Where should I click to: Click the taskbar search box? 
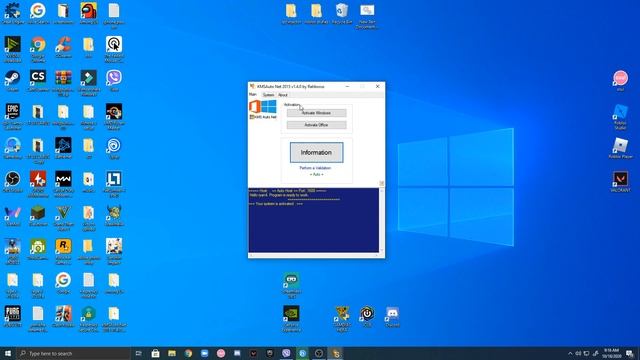pos(73,353)
